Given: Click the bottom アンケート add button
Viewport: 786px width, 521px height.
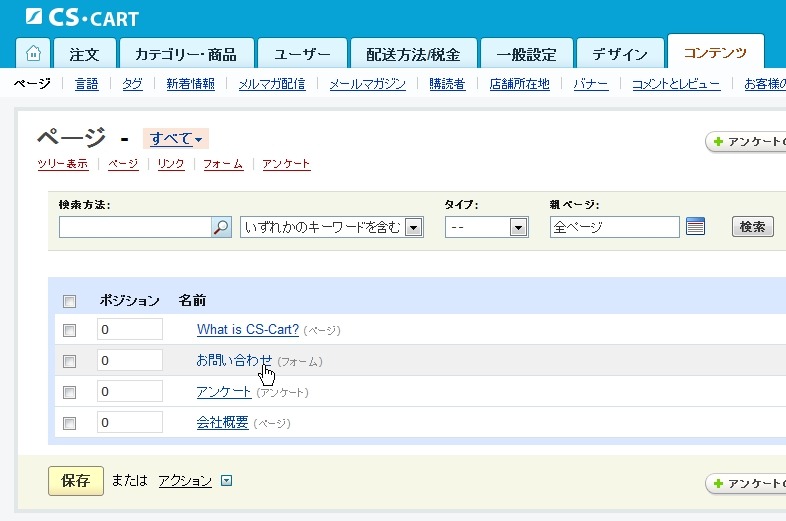Looking at the screenshot, I should coord(746,483).
